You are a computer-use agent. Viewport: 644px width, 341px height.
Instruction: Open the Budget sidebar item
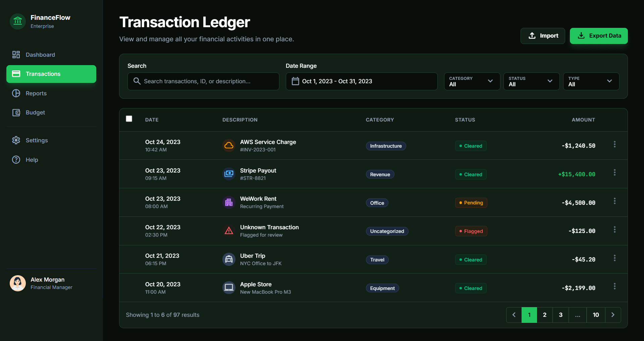coord(35,112)
